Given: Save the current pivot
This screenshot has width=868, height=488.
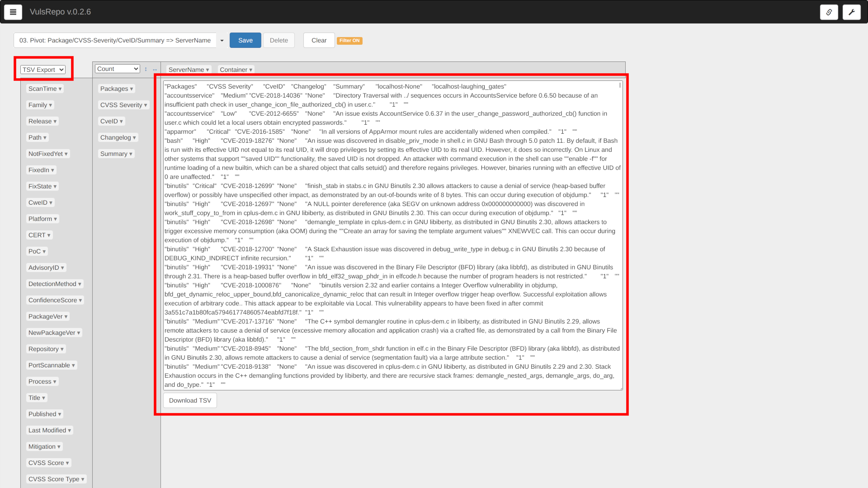Looking at the screenshot, I should (x=245, y=40).
